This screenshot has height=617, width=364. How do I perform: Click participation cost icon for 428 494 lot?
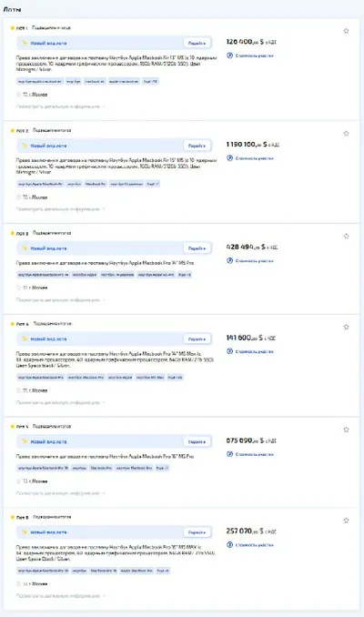(x=230, y=260)
